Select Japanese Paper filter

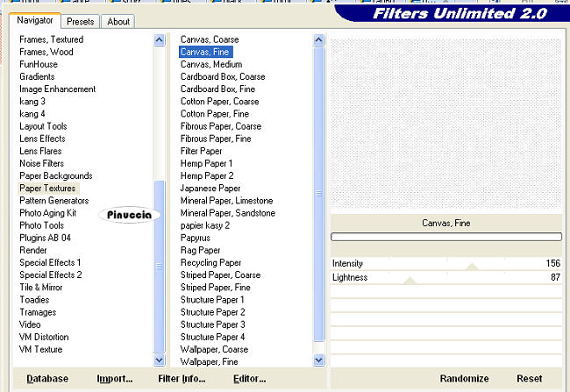210,188
